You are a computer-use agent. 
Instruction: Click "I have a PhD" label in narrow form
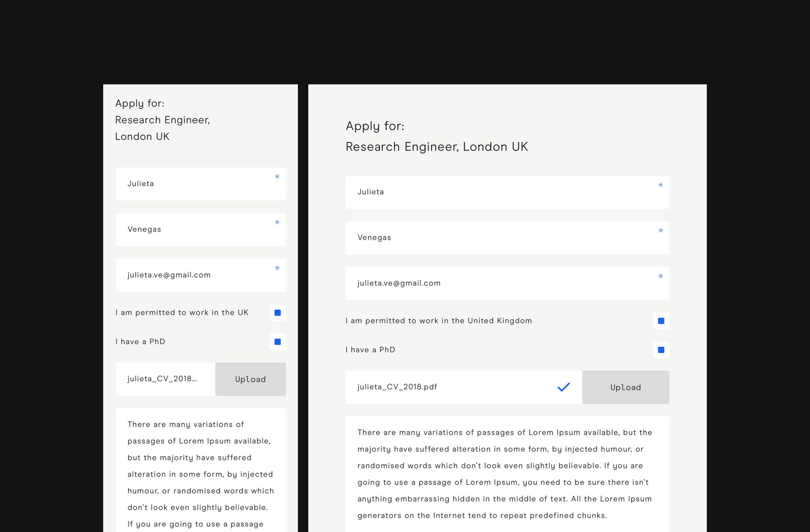coord(140,342)
